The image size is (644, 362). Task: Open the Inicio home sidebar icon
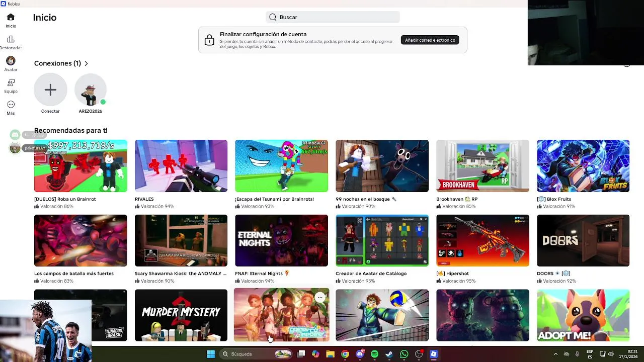(11, 17)
